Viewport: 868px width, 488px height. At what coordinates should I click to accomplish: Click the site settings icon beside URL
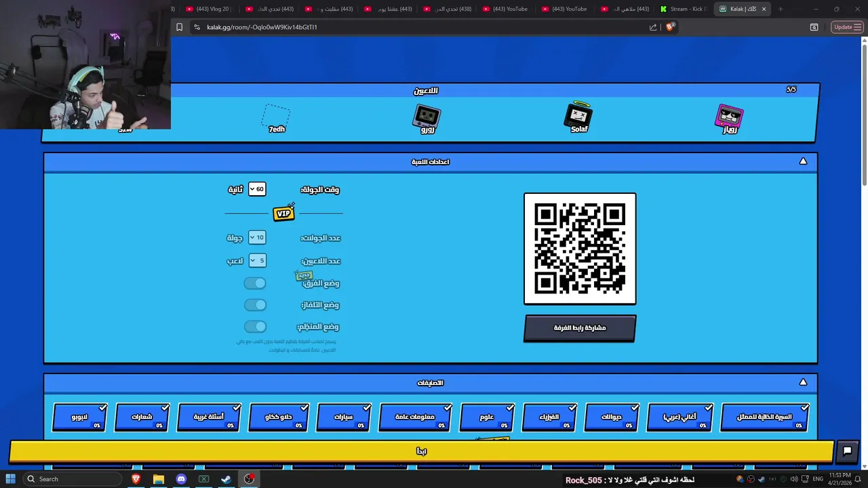[197, 27]
